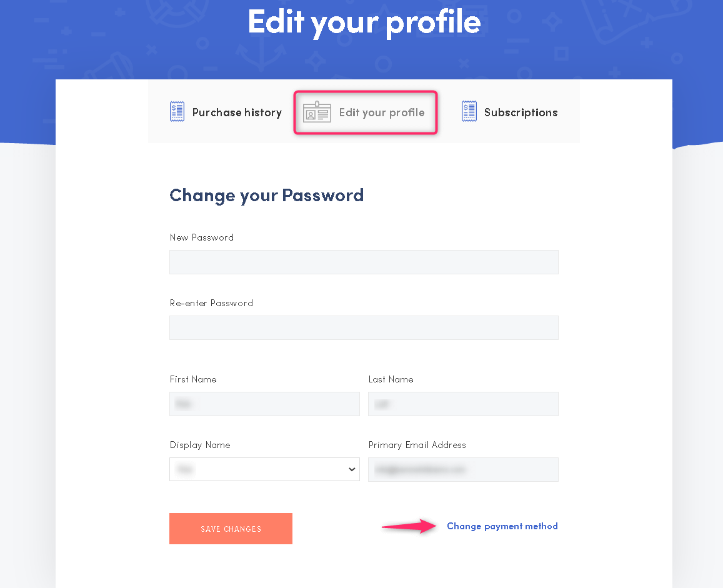Image resolution: width=723 pixels, height=588 pixels.
Task: Click into the Re-enter Password field
Action: (364, 328)
